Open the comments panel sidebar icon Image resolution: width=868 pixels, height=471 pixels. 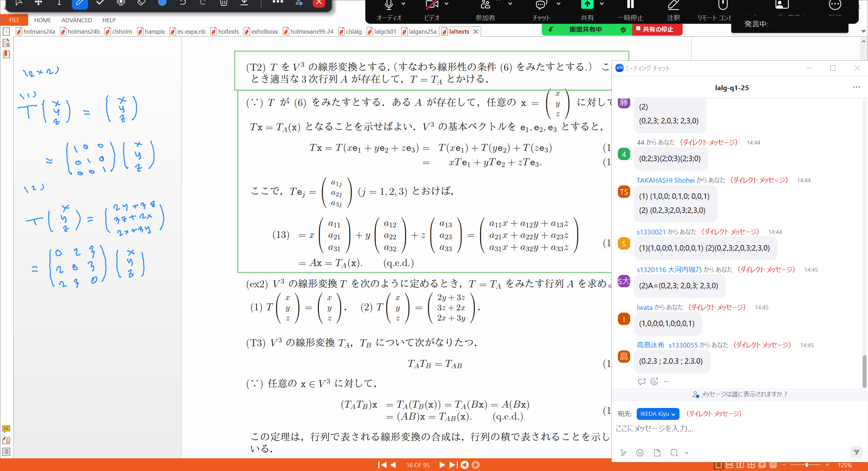pos(6,429)
